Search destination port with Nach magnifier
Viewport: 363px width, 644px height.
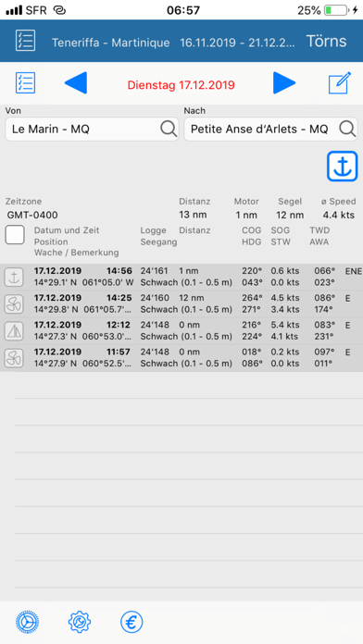pos(347,130)
